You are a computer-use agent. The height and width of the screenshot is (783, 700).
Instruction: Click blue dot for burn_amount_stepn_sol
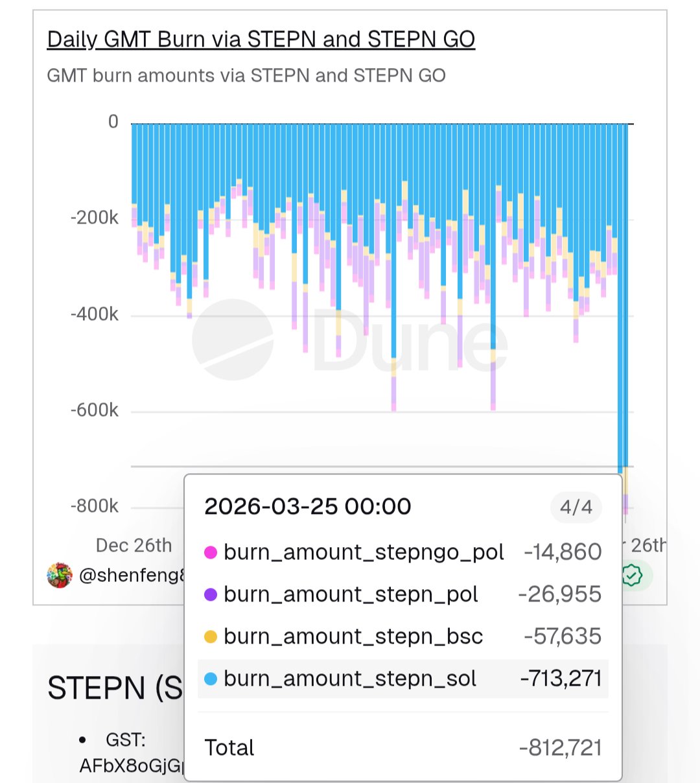[x=211, y=679]
